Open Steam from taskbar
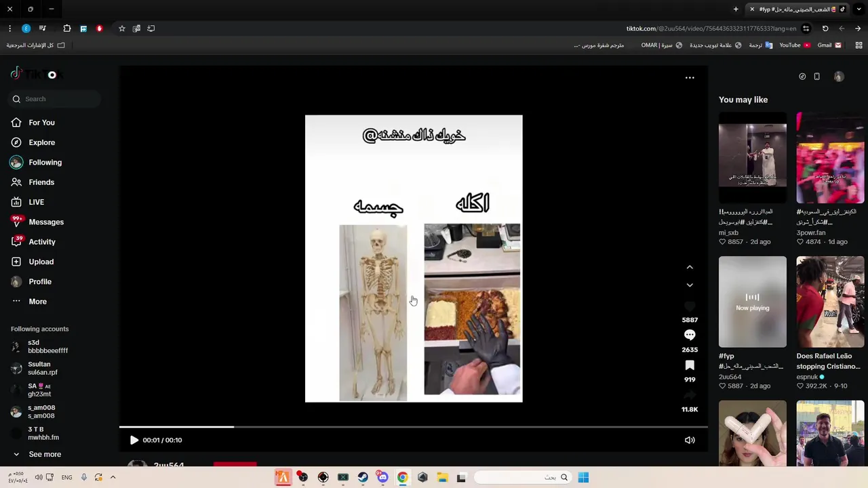The image size is (868, 488). click(363, 477)
